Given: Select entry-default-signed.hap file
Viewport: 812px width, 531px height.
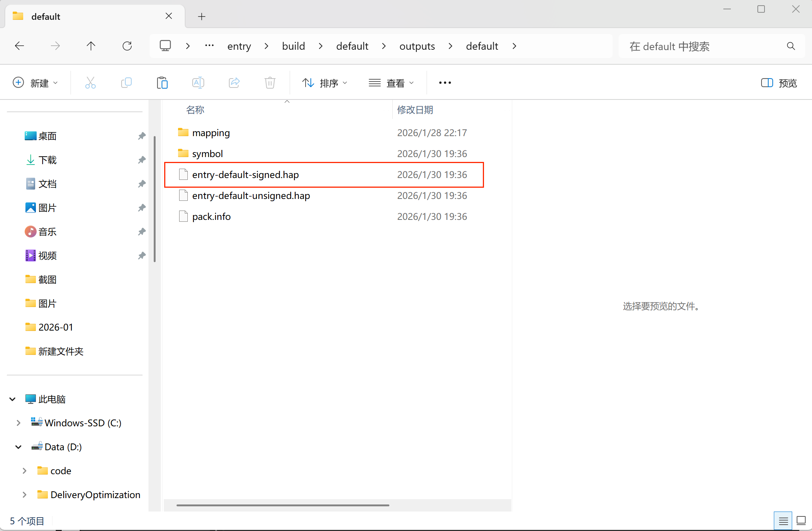Looking at the screenshot, I should [x=245, y=175].
